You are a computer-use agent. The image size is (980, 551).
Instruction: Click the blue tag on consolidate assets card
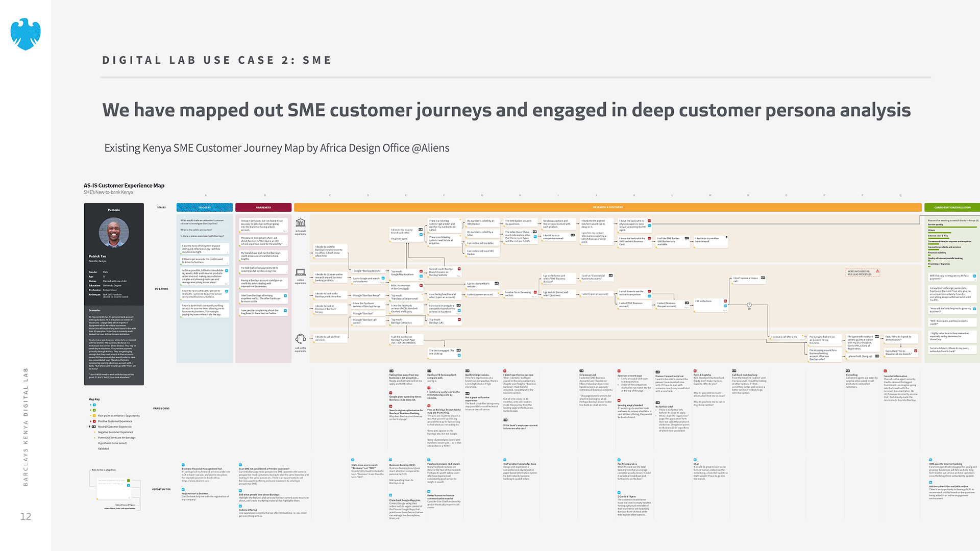pos(227,270)
